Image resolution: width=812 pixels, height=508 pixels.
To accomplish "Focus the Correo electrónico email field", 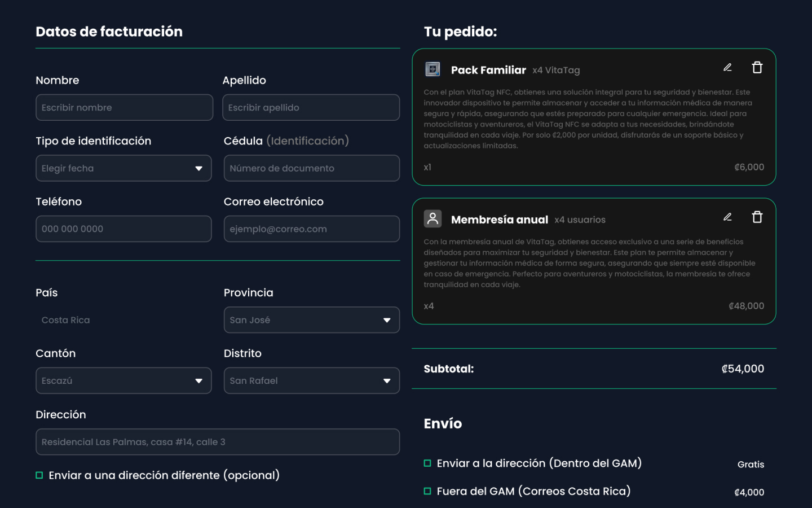I will (312, 229).
